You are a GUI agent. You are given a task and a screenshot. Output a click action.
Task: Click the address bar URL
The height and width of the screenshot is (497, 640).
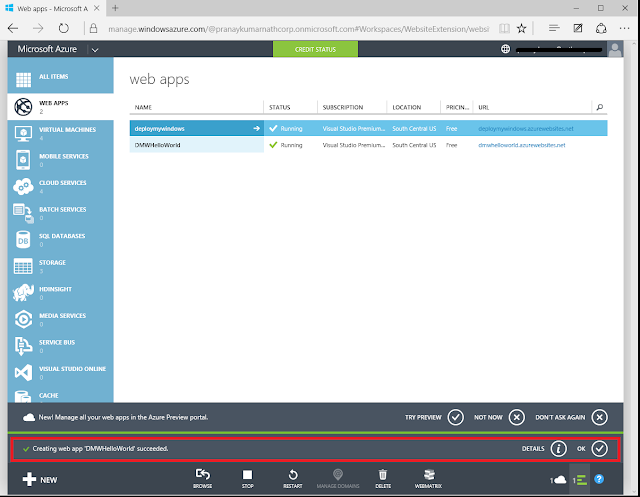[298, 29]
